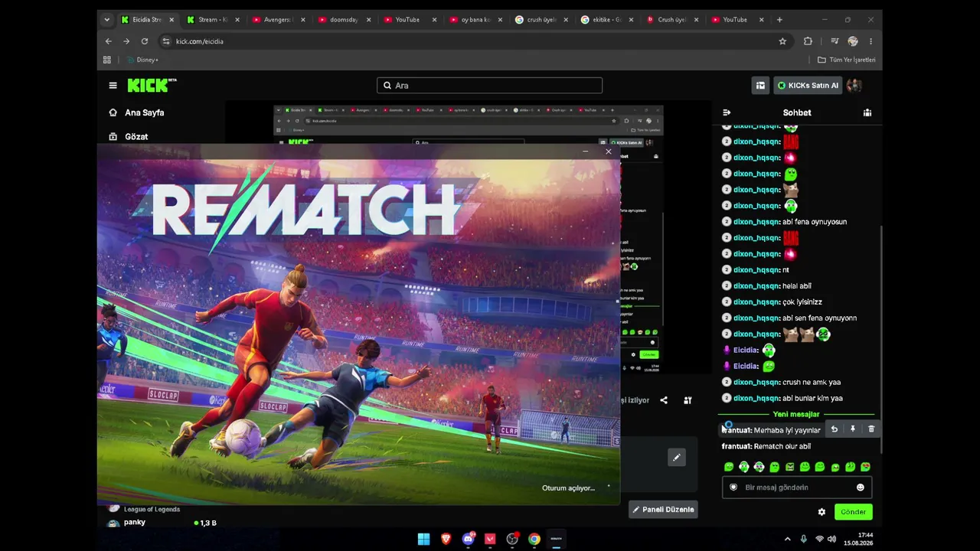The height and width of the screenshot is (551, 980).
Task: Click frantua1's 'Rematch olur abii' message
Action: point(782,446)
